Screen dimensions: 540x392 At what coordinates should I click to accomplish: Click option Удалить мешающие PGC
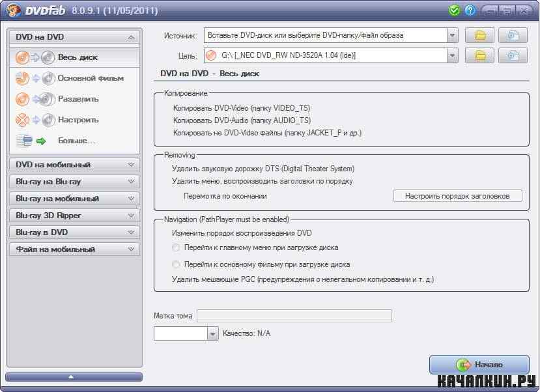tap(303, 279)
